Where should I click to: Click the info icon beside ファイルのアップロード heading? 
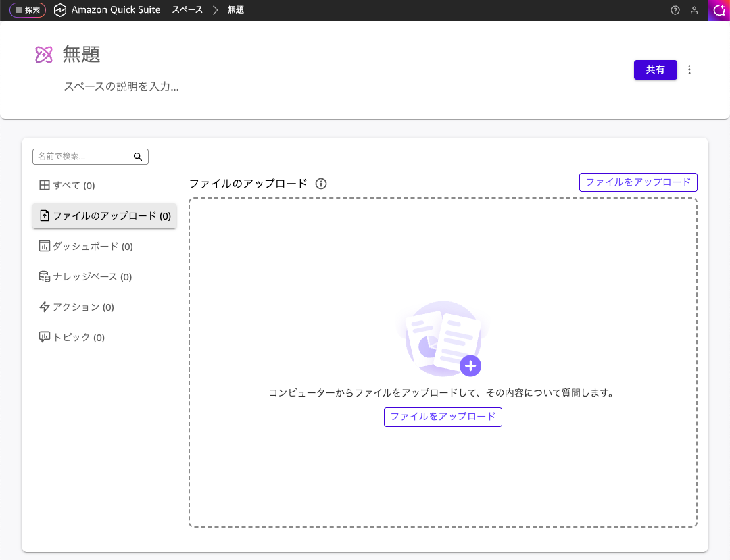321,183
